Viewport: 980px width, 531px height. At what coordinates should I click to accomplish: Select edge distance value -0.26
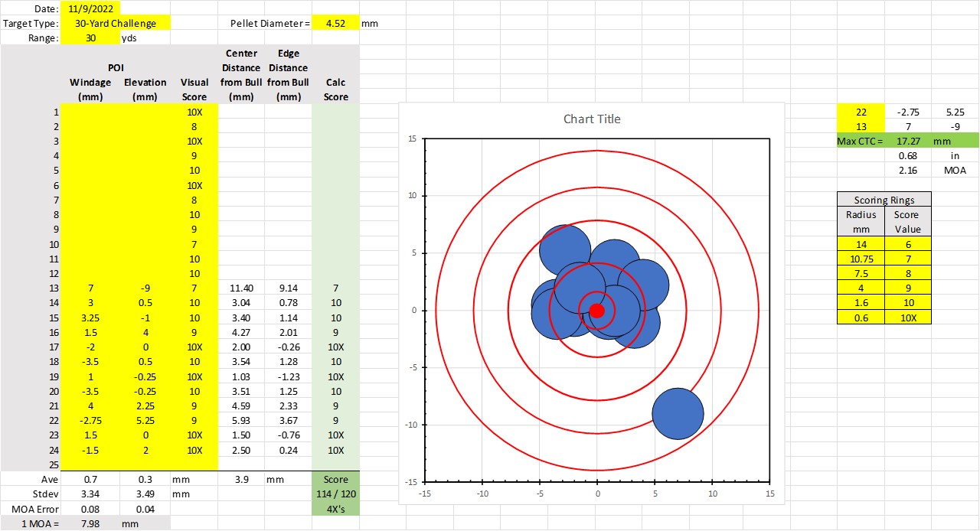(289, 347)
